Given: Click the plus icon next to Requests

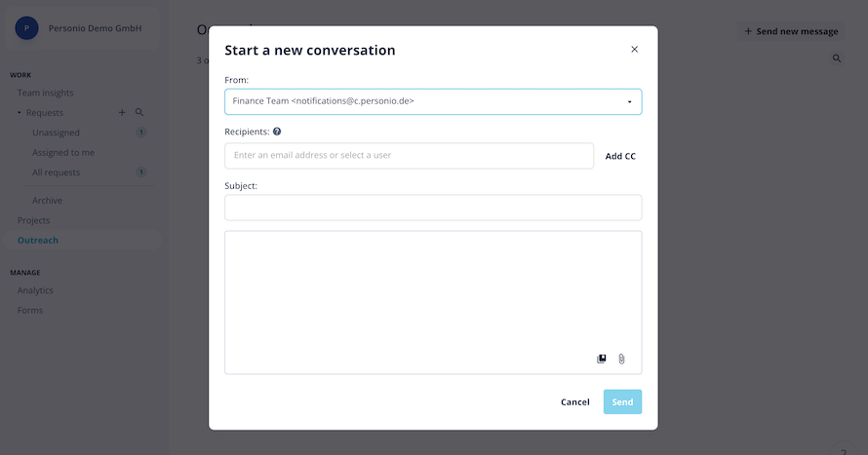Looking at the screenshot, I should point(122,112).
